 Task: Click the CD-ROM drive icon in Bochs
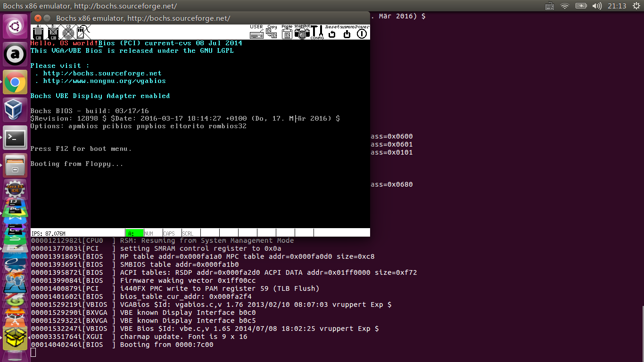point(68,32)
